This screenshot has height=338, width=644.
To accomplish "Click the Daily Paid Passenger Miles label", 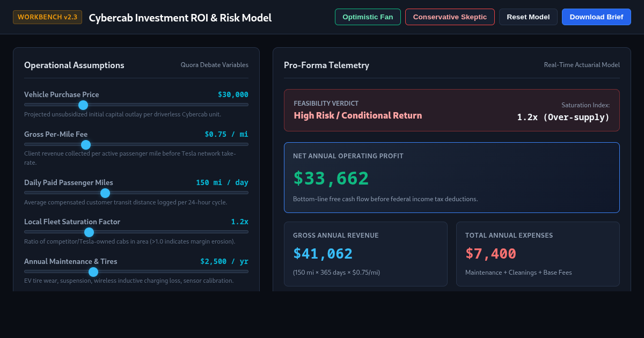I will [x=69, y=182].
